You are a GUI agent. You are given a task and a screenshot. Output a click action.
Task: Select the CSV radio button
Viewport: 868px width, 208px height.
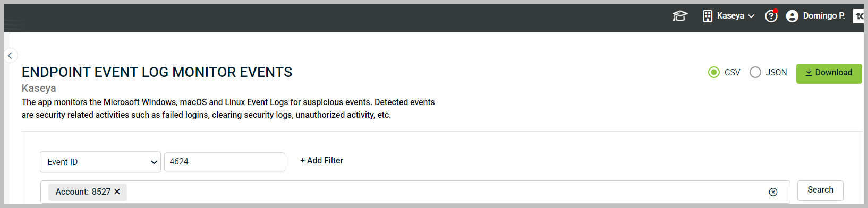coord(714,72)
